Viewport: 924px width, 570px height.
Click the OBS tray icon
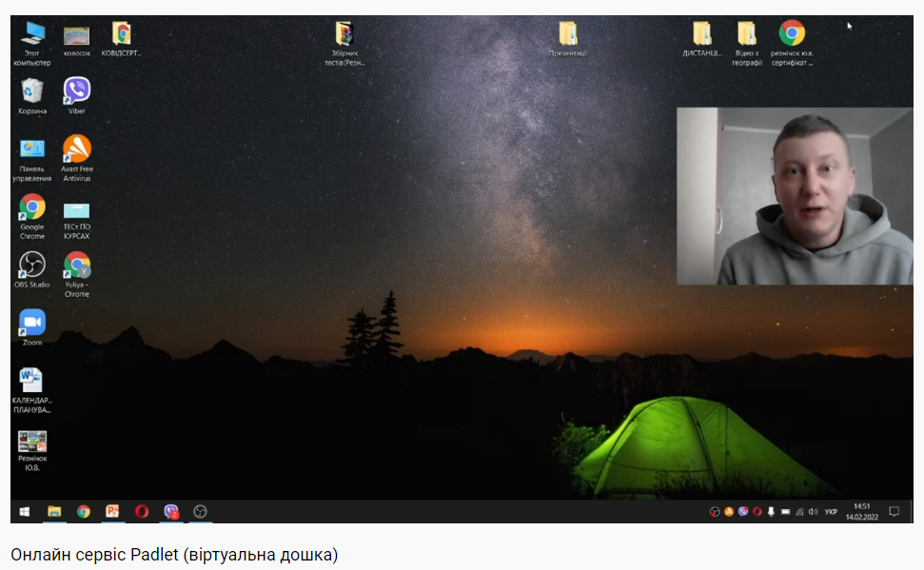click(715, 512)
